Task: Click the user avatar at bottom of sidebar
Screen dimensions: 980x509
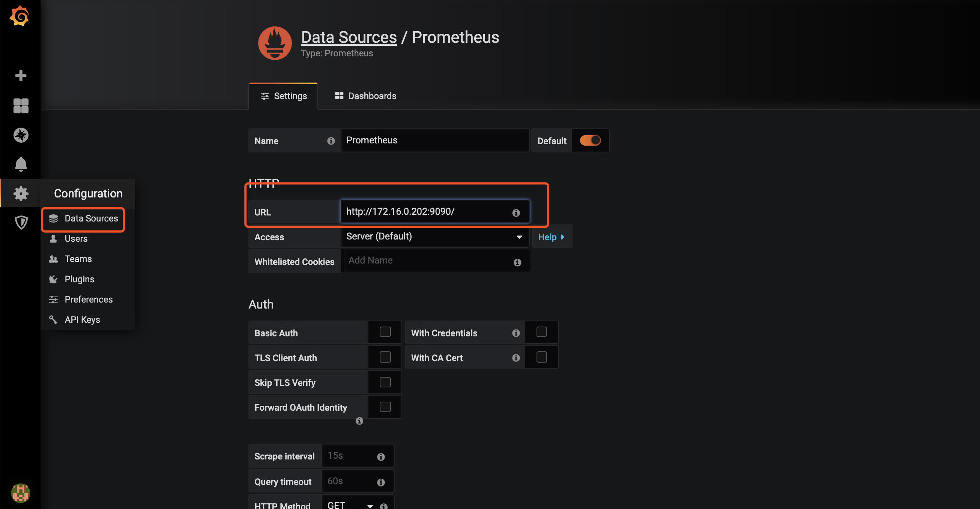Action: click(x=21, y=492)
